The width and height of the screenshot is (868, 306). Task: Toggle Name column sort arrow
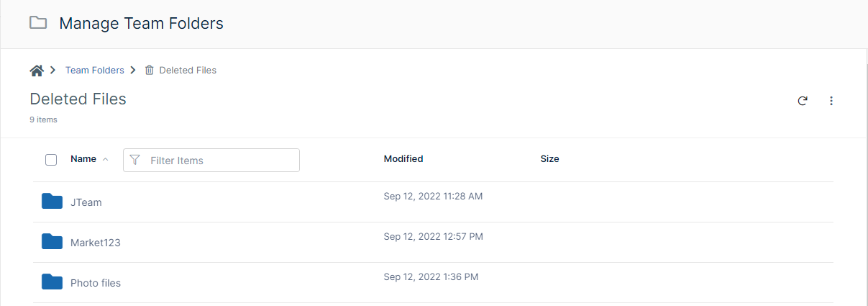[106, 159]
